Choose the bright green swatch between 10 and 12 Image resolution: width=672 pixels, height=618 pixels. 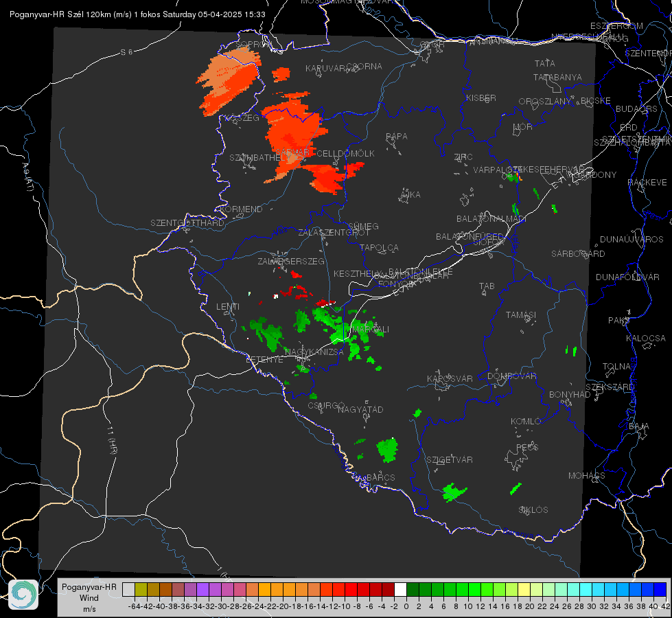[474, 589]
